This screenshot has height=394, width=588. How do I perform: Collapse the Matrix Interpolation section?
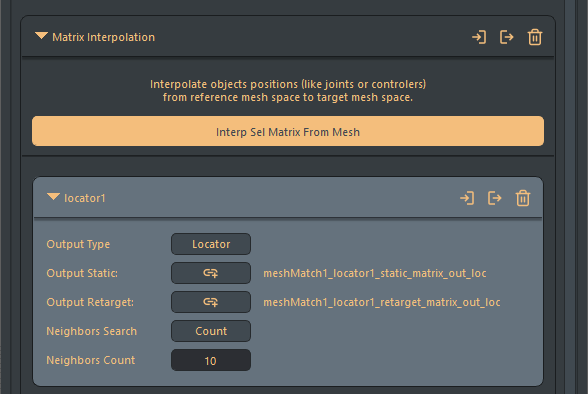[x=41, y=36]
